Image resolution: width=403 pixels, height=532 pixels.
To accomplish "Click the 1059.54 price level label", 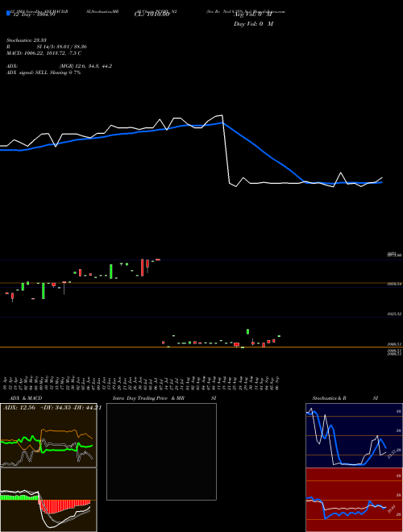I will pos(394,285).
